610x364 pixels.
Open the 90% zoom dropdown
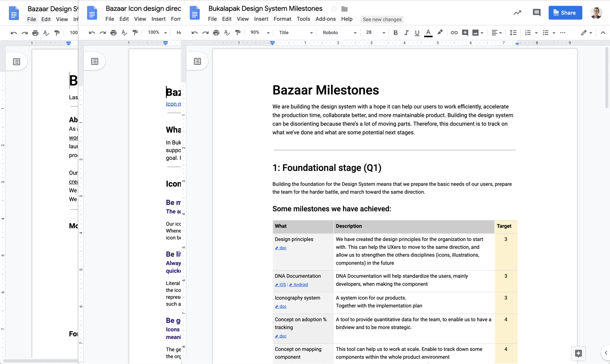tap(260, 33)
